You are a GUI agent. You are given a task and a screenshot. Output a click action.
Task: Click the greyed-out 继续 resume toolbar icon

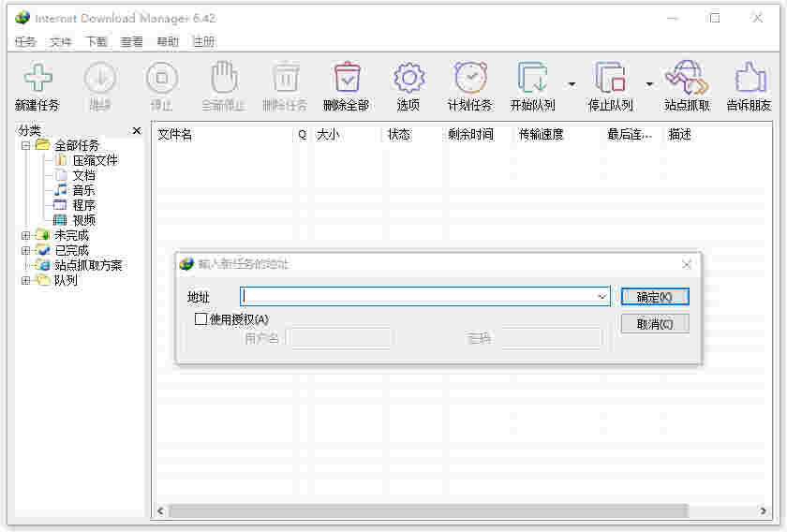(100, 78)
